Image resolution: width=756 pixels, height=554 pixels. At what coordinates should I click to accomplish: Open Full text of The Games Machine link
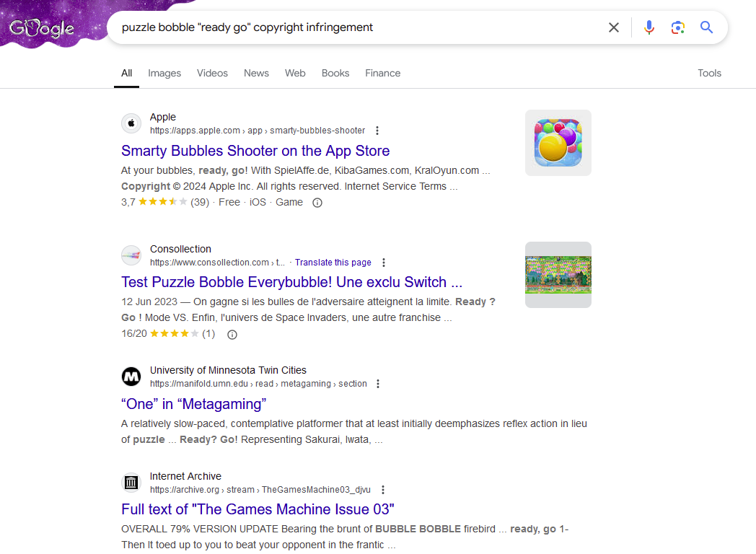[x=258, y=510]
